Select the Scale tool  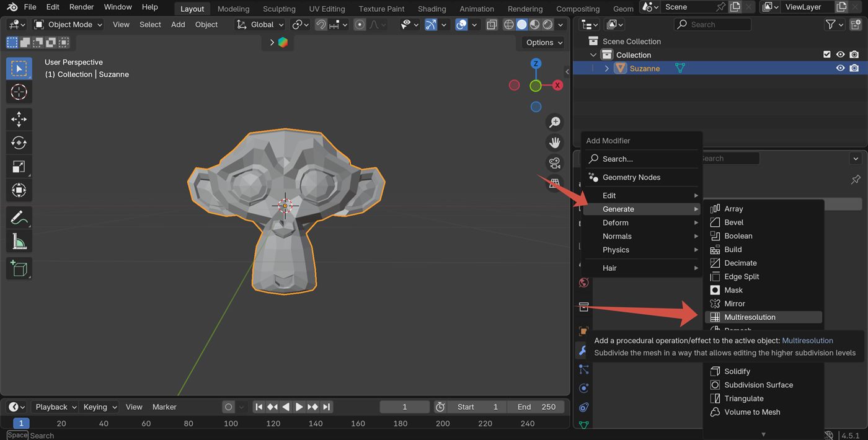tap(19, 166)
